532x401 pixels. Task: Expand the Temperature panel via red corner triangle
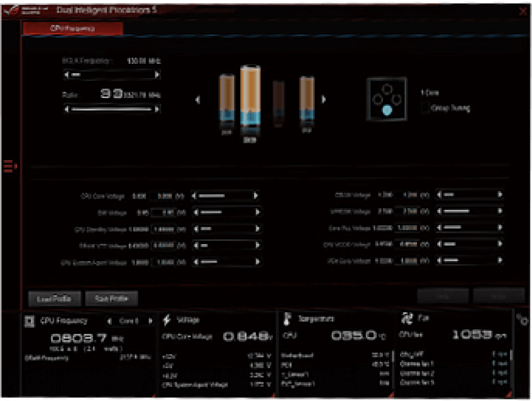click(x=391, y=395)
